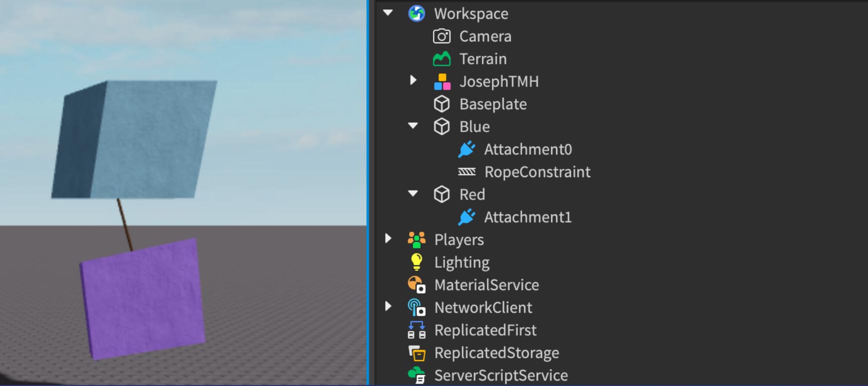Collapse the Workspace tree node
This screenshot has height=386, width=868.
pos(388,13)
